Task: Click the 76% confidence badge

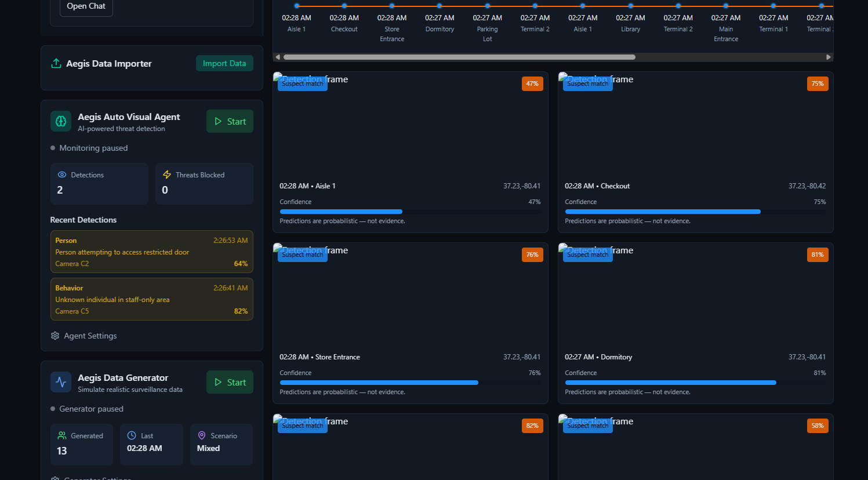Action: [532, 254]
